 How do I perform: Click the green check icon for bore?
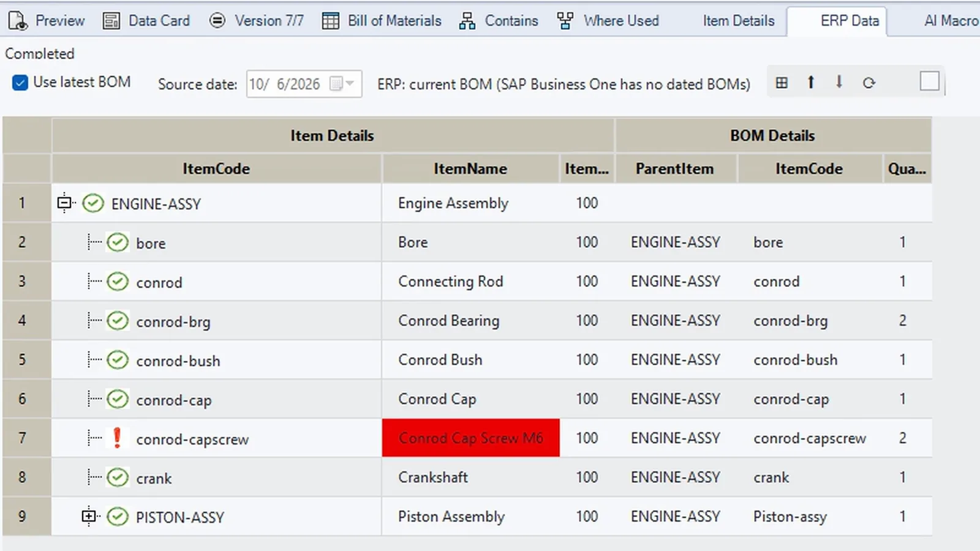tap(118, 242)
